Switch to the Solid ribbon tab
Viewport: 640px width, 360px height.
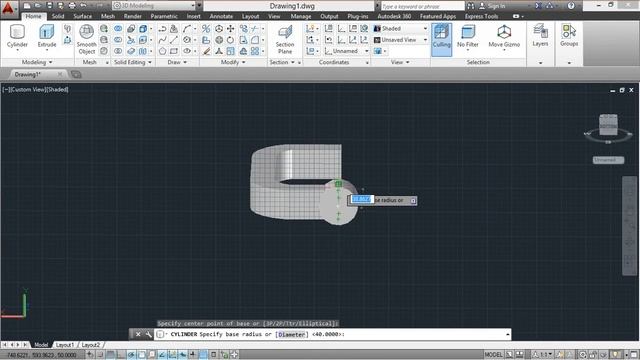tap(58, 16)
